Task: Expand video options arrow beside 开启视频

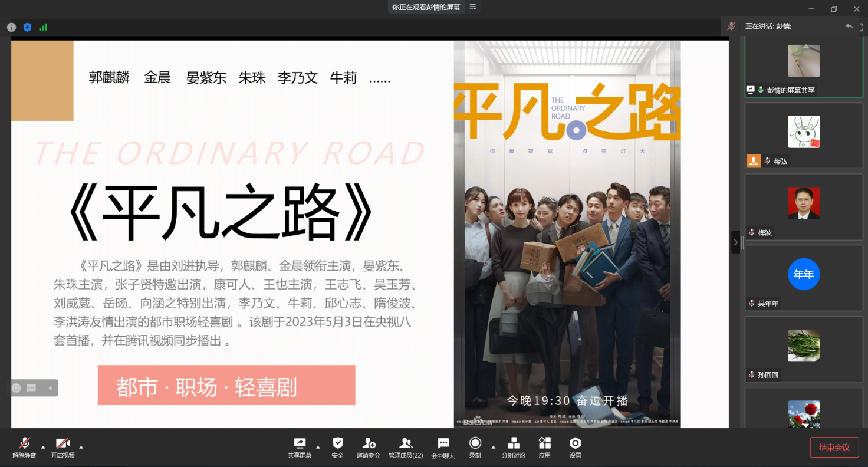Action: coord(81,446)
